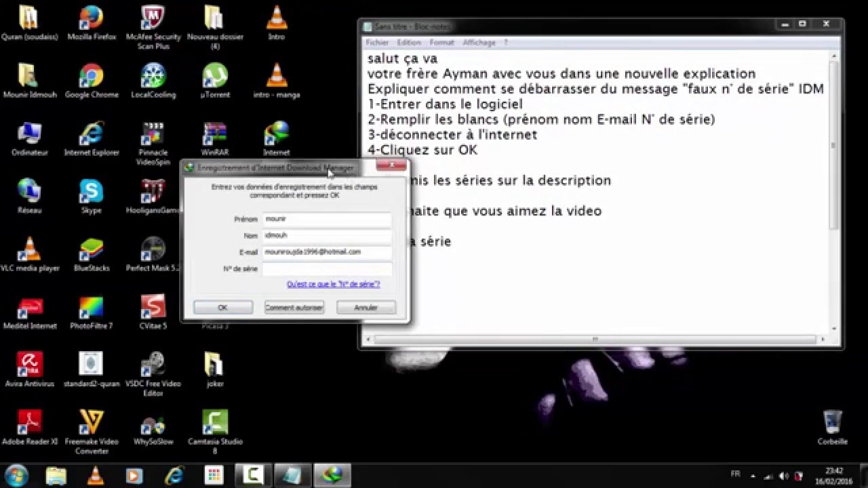Launch Adobe Reader XI shortcut
This screenshot has height=488, width=868.
click(30, 427)
